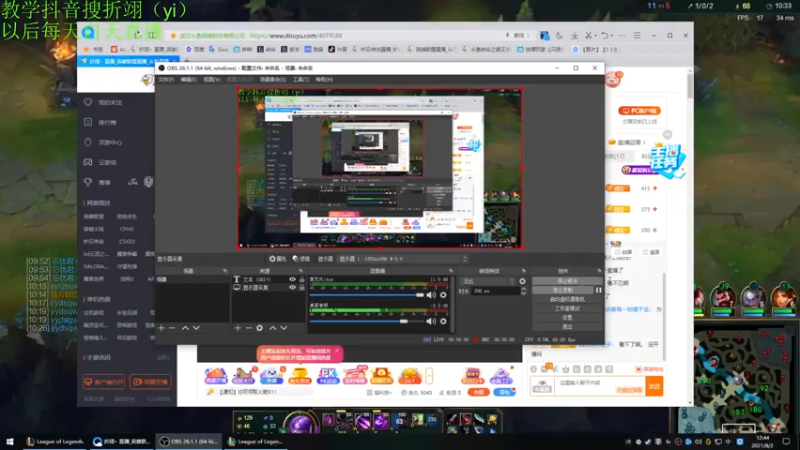Enable Studio Mode in OBS controls
This screenshot has width=800, height=450.
pyautogui.click(x=567, y=308)
